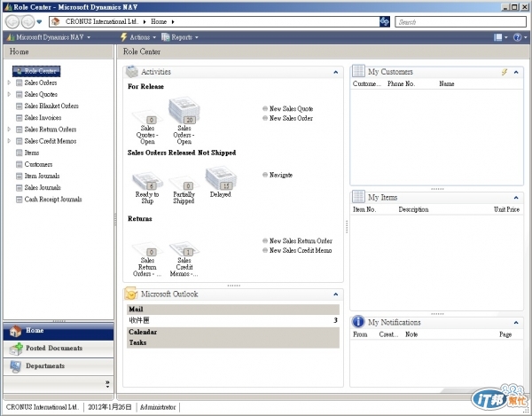
Task: Click My Customers lightning actions icon
Action: click(505, 72)
